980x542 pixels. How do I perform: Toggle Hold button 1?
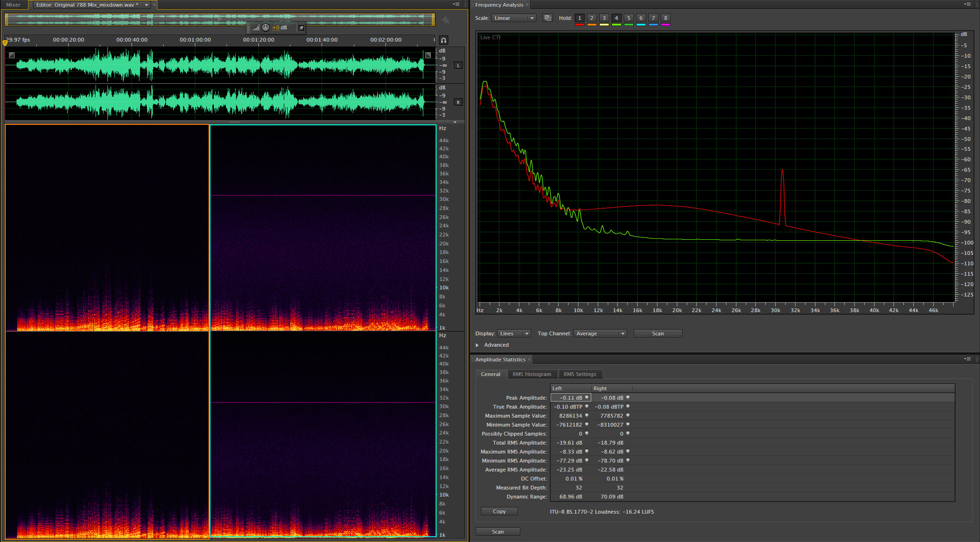(x=579, y=18)
